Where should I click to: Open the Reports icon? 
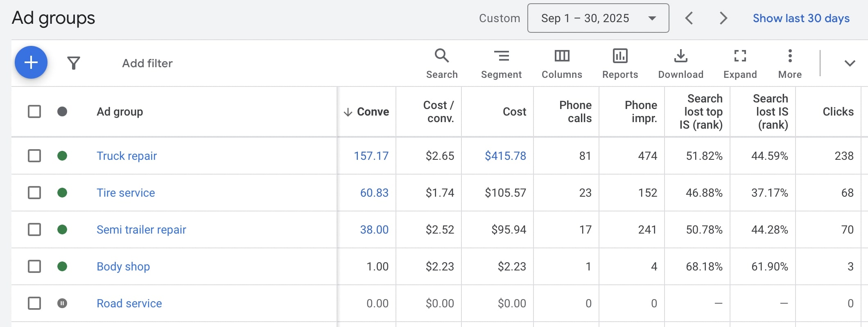620,63
